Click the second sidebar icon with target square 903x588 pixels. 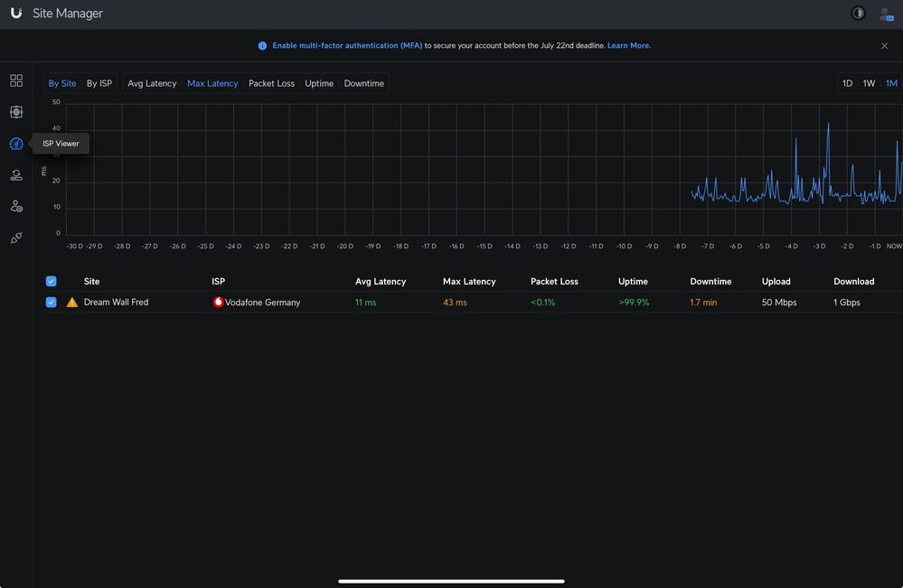coord(16,112)
